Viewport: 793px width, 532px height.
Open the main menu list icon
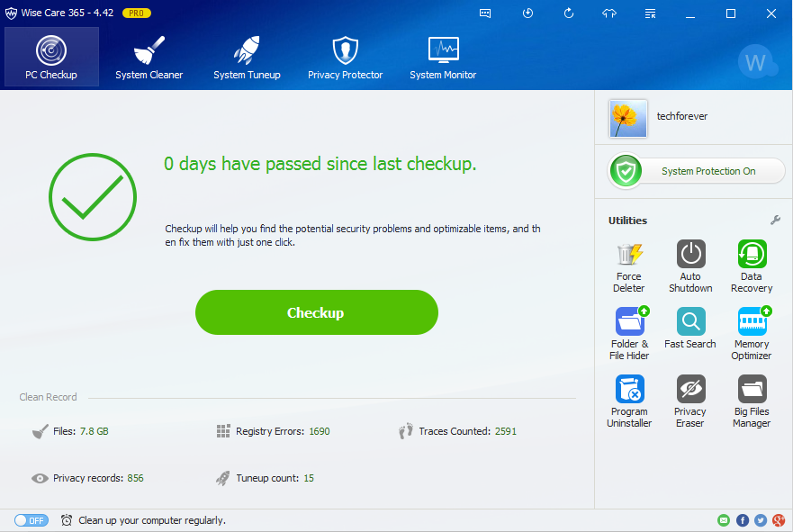(651, 14)
